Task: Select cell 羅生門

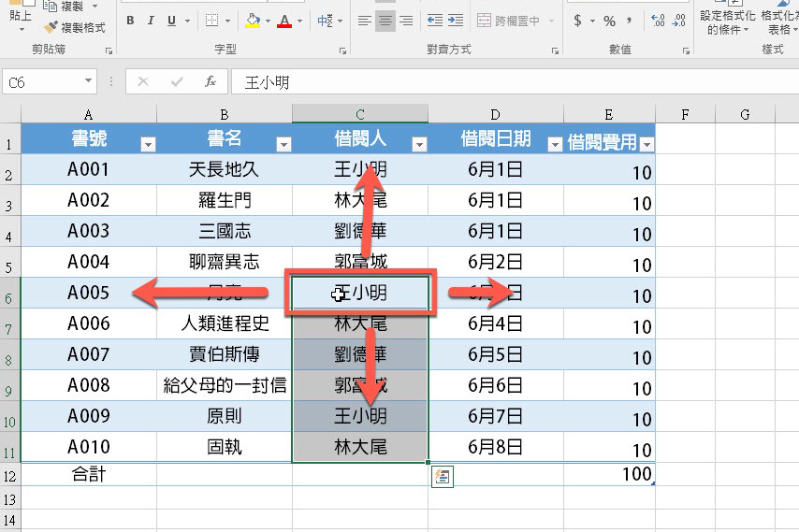Action: [x=225, y=200]
